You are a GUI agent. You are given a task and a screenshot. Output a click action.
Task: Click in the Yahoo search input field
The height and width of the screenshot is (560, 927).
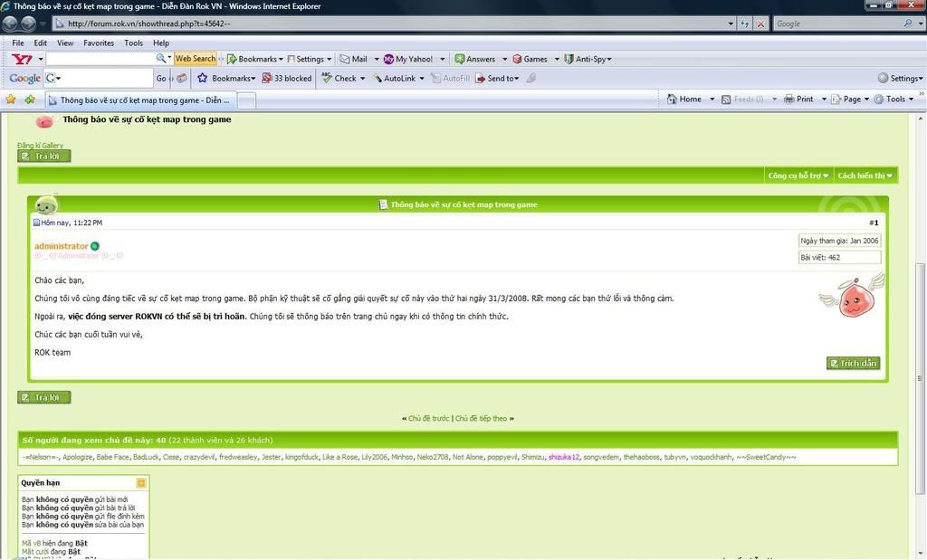pos(100,59)
